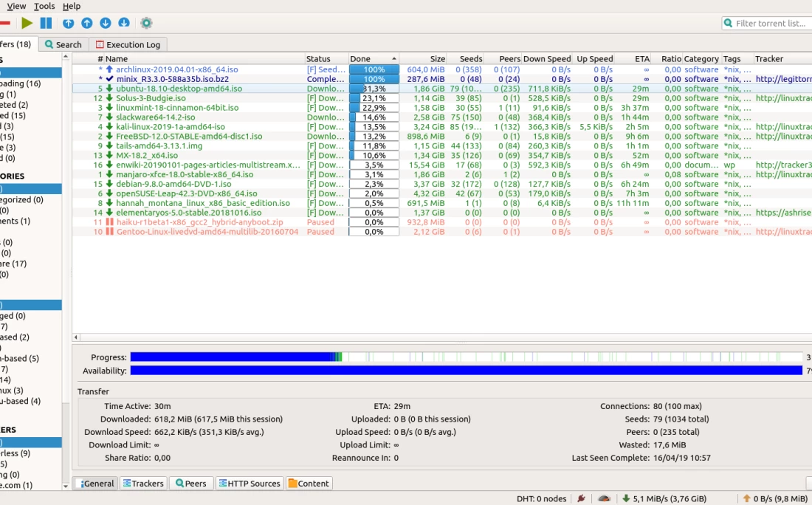Switch to the Execution Log tab
The image size is (812, 505).
(x=128, y=44)
